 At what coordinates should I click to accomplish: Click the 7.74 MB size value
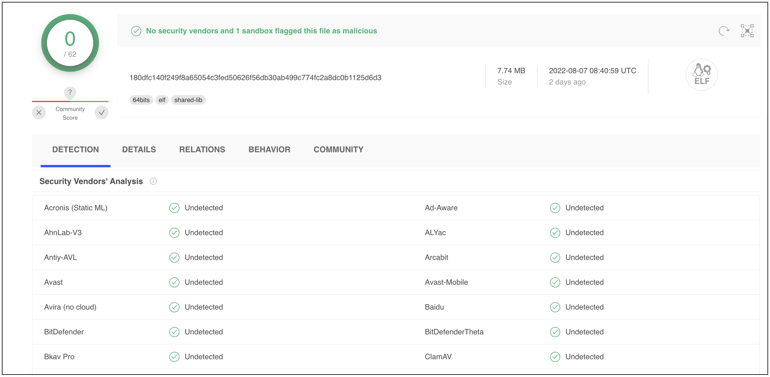(x=511, y=71)
